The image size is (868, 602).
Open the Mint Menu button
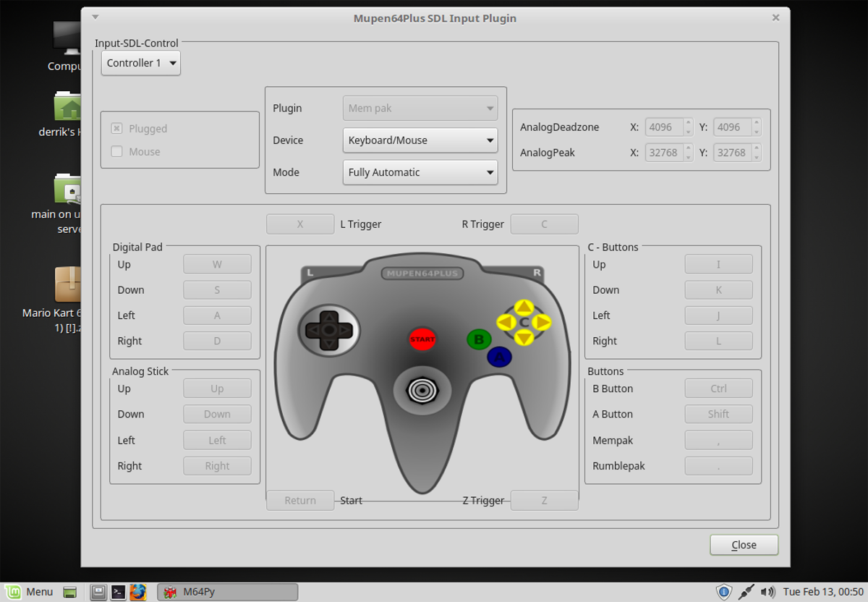pyautogui.click(x=30, y=592)
